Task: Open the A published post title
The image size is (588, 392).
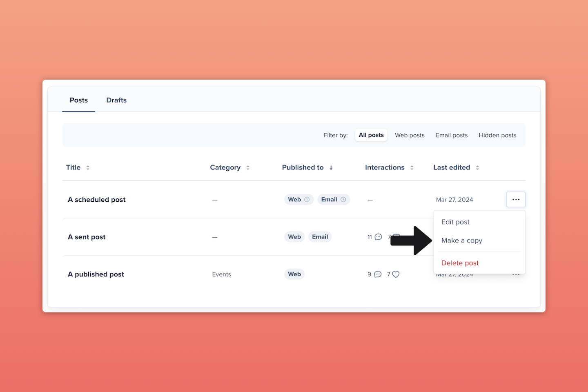Action: tap(96, 274)
